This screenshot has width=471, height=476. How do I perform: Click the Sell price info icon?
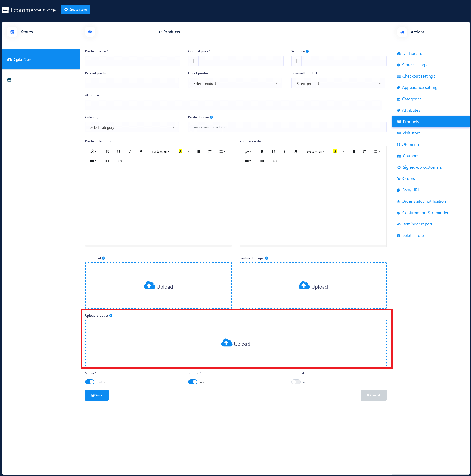(307, 51)
